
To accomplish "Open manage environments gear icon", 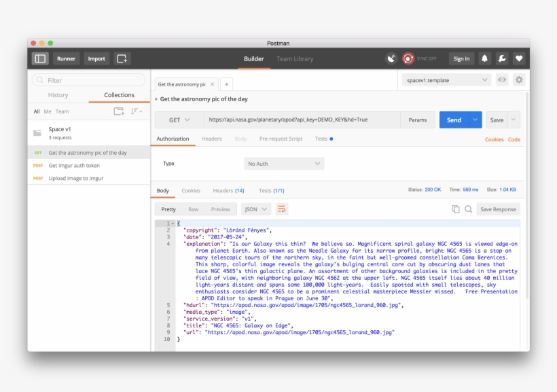I will tap(519, 80).
